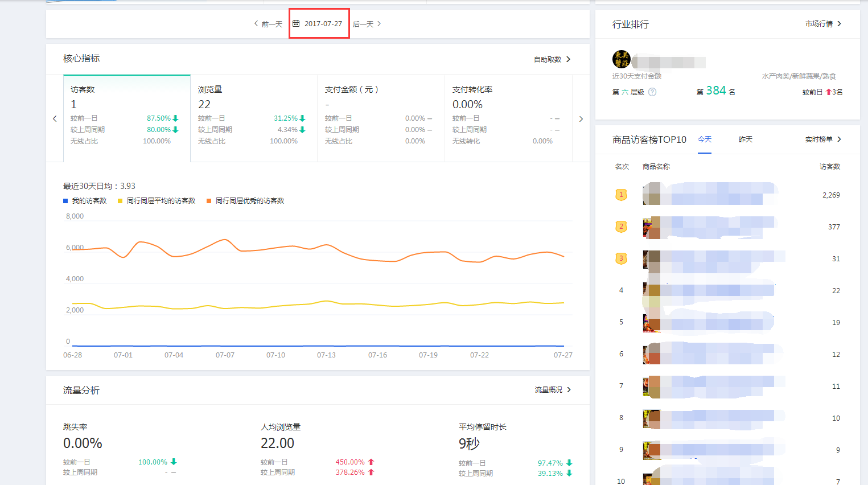Open 市场行情 link
Screen dimensions: 868x485
point(822,24)
